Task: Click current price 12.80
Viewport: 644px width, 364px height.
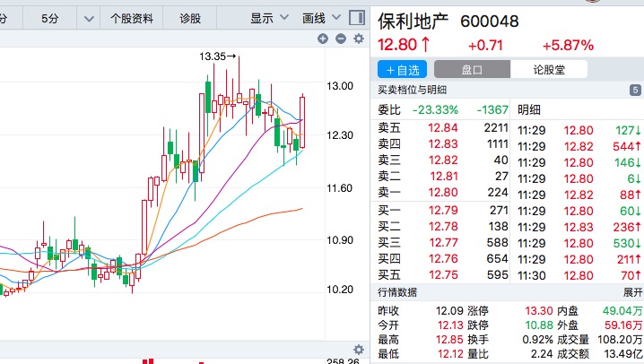Action: pyautogui.click(x=404, y=45)
